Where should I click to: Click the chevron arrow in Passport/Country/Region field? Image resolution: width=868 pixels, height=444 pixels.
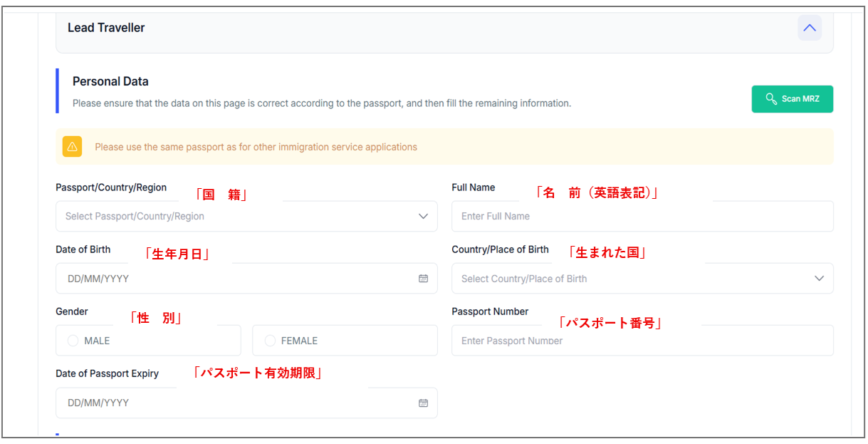(x=423, y=217)
